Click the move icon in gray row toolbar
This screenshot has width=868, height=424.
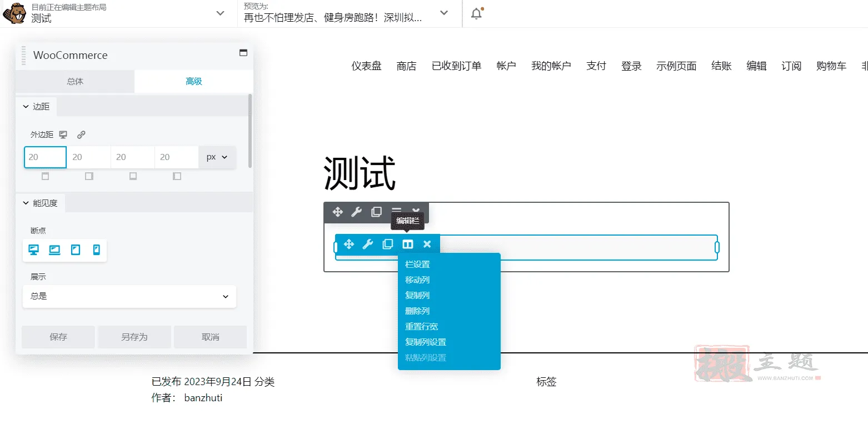[337, 212]
